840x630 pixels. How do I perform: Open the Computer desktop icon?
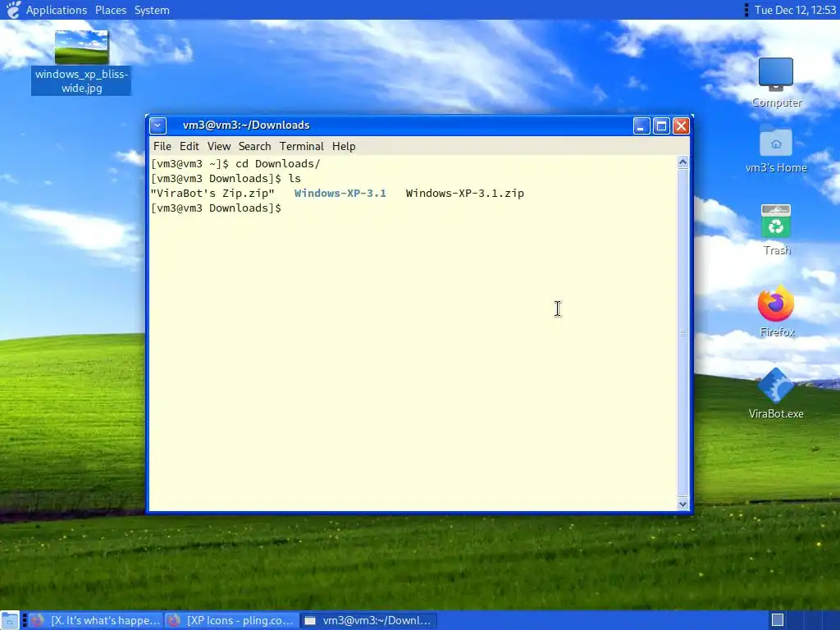[776, 83]
